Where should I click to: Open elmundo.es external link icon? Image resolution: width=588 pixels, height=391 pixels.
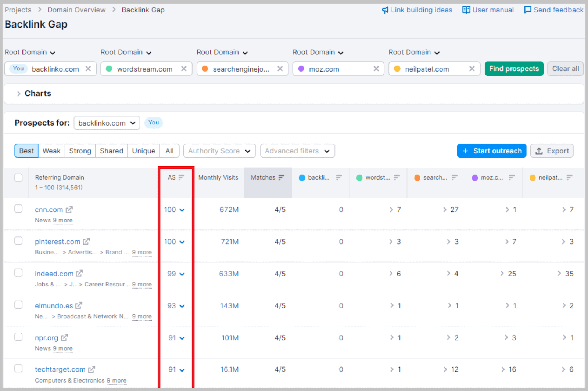click(79, 305)
